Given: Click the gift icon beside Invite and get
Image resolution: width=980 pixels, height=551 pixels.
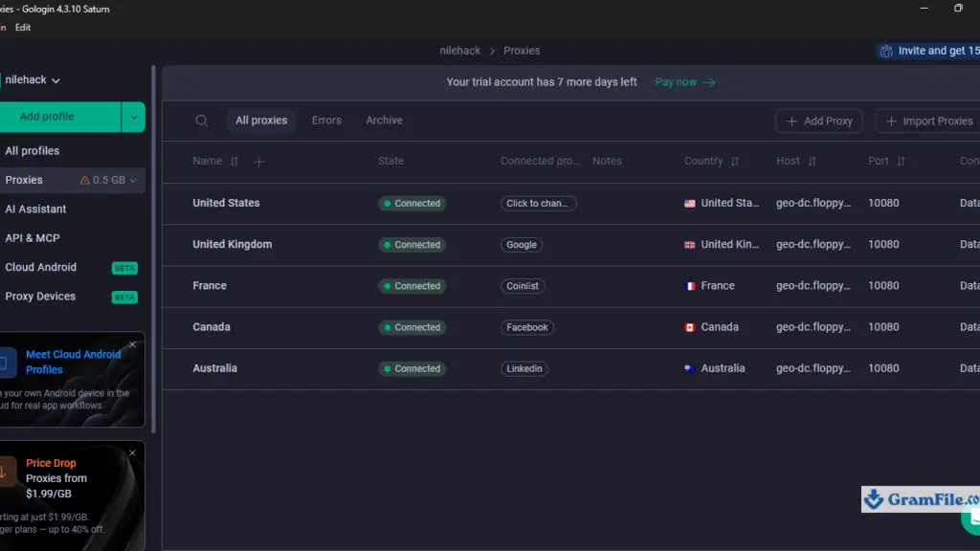Looking at the screenshot, I should point(886,52).
